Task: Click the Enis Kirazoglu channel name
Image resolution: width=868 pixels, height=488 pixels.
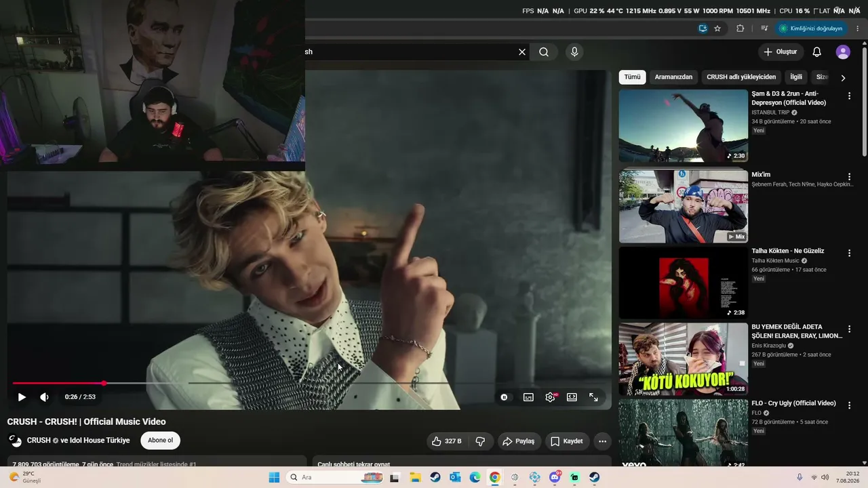Action: pos(768,346)
